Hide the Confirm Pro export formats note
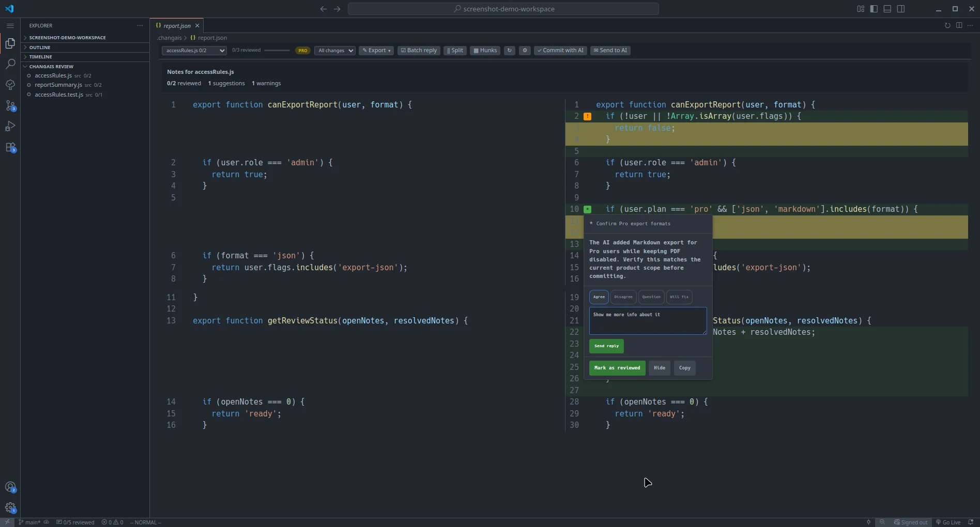 click(x=660, y=368)
